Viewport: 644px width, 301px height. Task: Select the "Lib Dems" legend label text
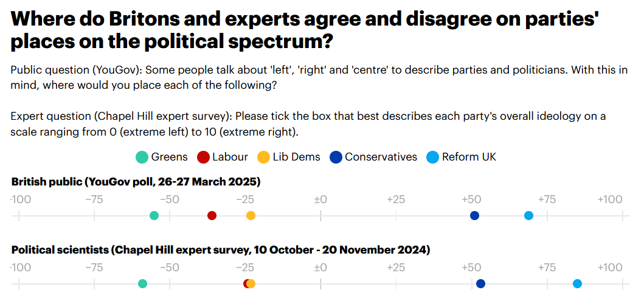point(297,157)
